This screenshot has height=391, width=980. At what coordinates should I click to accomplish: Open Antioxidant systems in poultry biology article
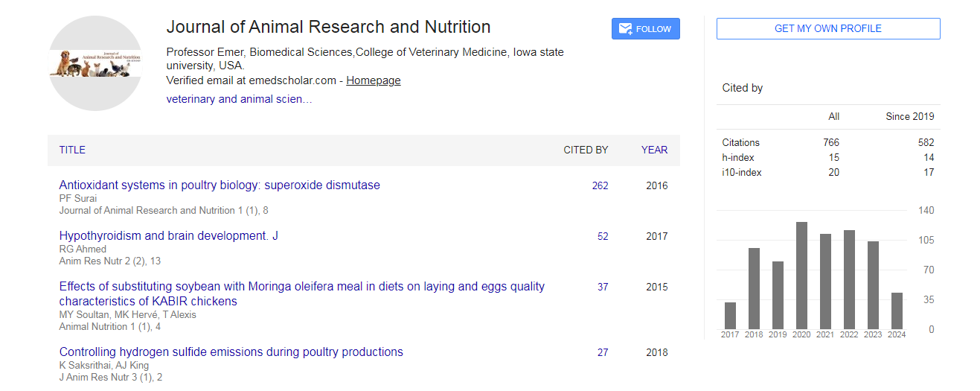pyautogui.click(x=220, y=185)
